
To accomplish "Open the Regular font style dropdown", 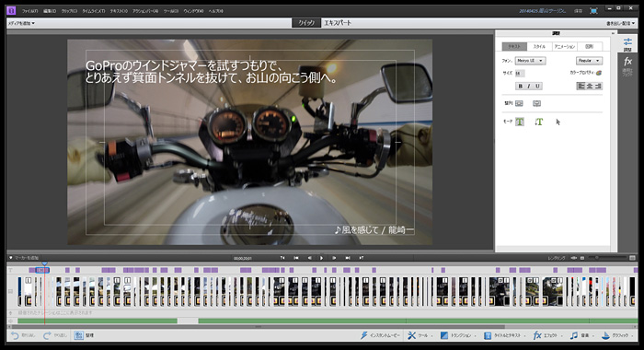I will (x=589, y=61).
